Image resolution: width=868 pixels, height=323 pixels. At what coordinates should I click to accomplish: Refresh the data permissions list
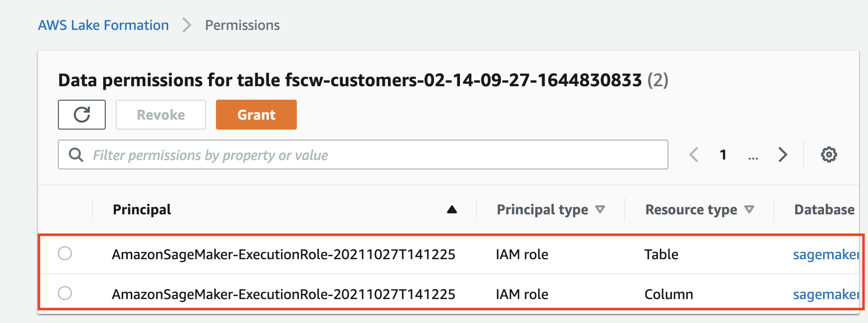tap(82, 115)
